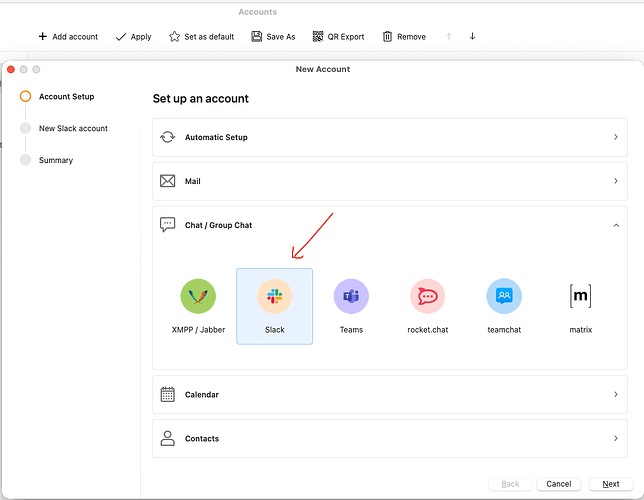Click the Back button
The image size is (644, 500).
[510, 484]
